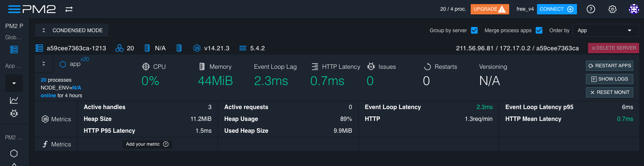Click the PM2 version icon beside 5.4.2
644x166 pixels.
point(243,48)
